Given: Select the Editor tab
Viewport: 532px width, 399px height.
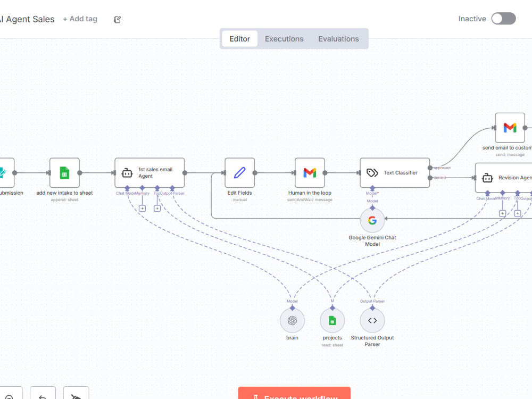Looking at the screenshot, I should pyautogui.click(x=239, y=39).
